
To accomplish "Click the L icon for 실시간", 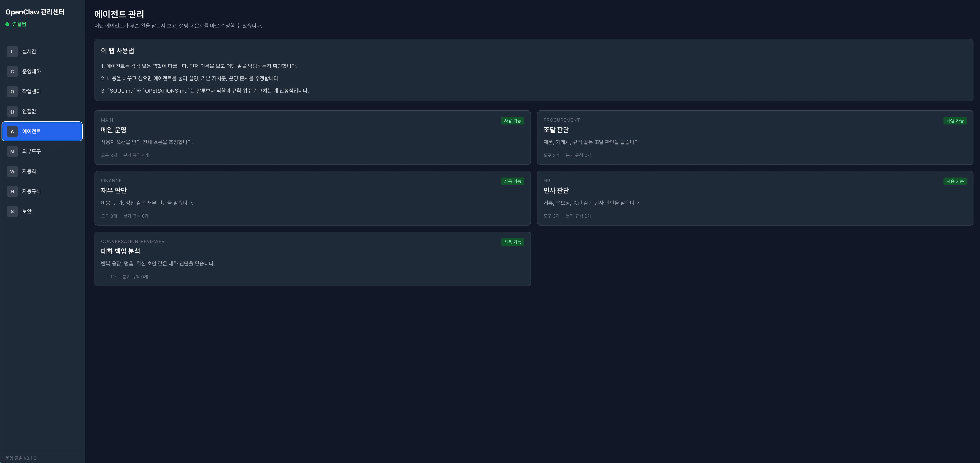I will 12,51.
